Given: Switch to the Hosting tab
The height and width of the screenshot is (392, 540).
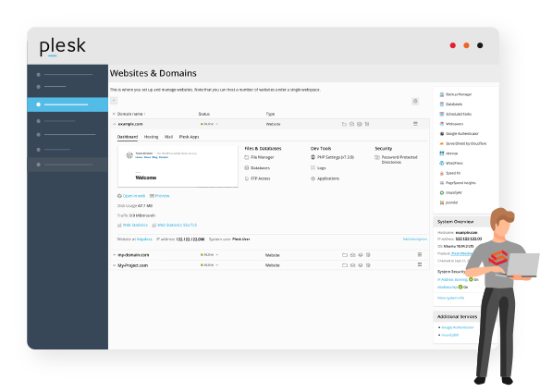Looking at the screenshot, I should click(151, 137).
